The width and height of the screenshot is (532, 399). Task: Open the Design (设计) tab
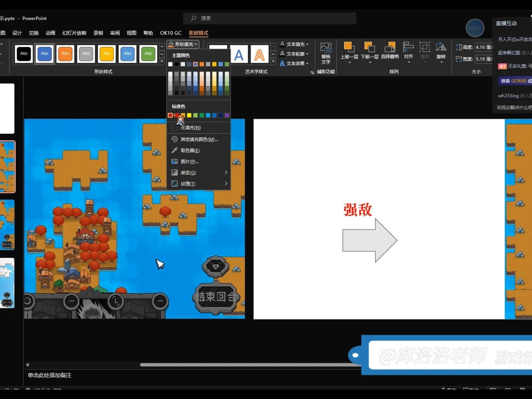17,33
